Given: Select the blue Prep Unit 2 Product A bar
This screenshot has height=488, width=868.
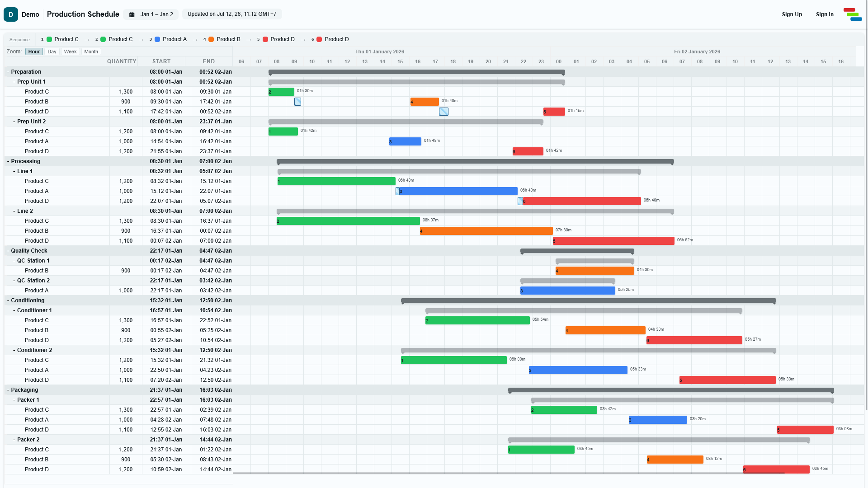Looking at the screenshot, I should click(x=405, y=141).
